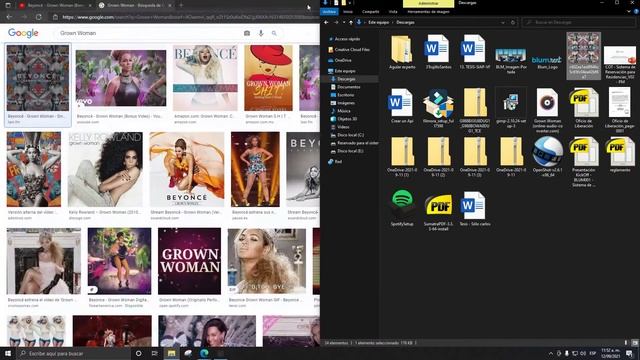Select the Presentación KickOff PDF file
Viewport: 640px width, 360px height.
point(583,162)
